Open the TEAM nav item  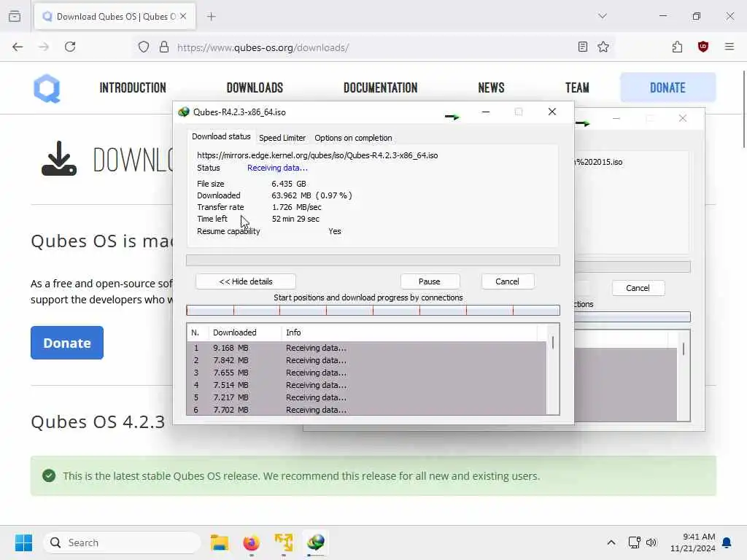pyautogui.click(x=577, y=87)
